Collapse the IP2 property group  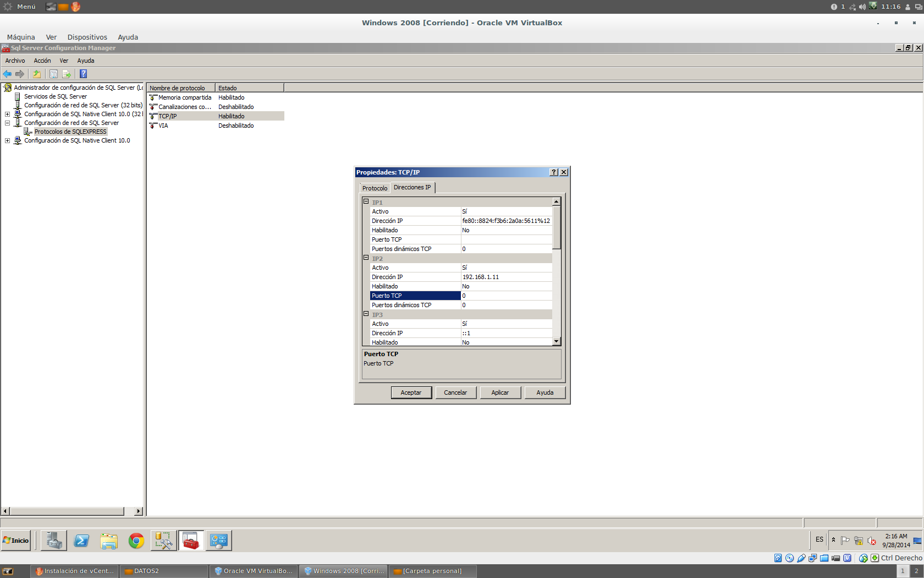[x=366, y=258]
